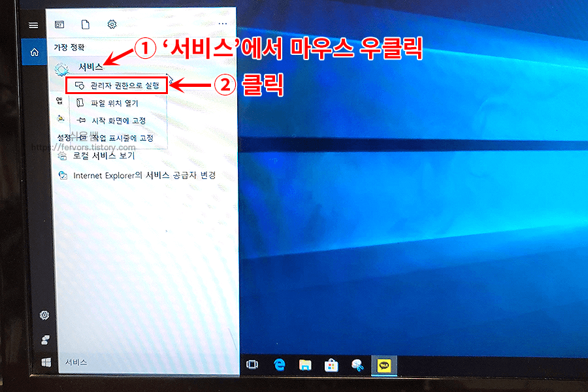The height and width of the screenshot is (392, 588).
Task: Open the hamburger menu in search panel
Action: coord(33,25)
